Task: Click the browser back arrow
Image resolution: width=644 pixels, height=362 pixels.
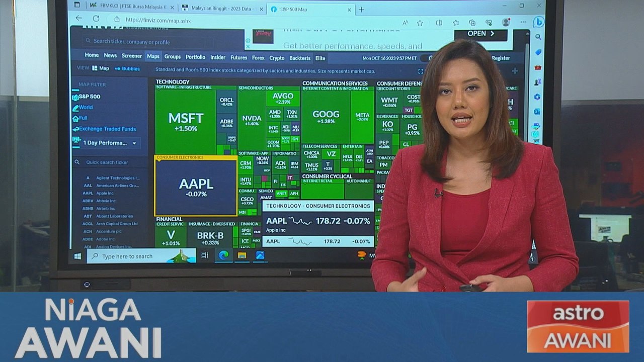Action: [x=79, y=19]
